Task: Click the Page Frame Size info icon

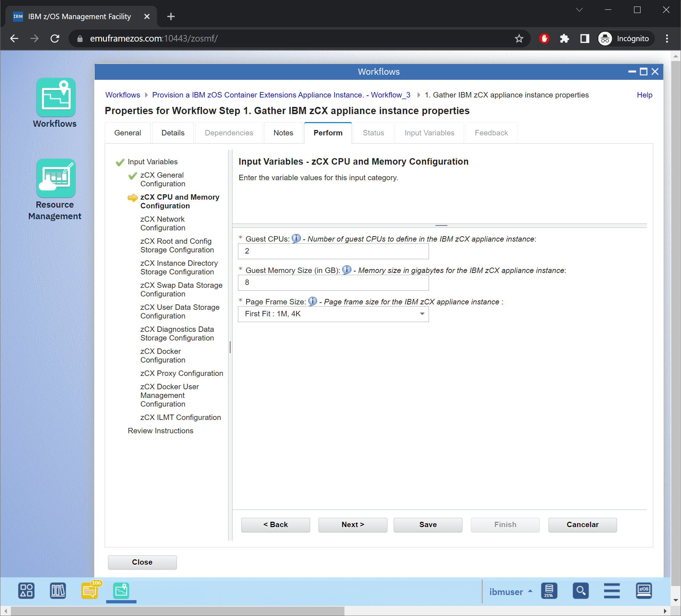Action: pyautogui.click(x=312, y=302)
